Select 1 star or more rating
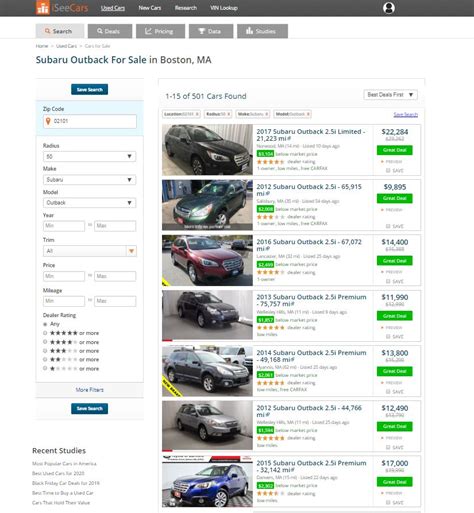Image resolution: width=474 pixels, height=513 pixels. pyautogui.click(x=45, y=368)
